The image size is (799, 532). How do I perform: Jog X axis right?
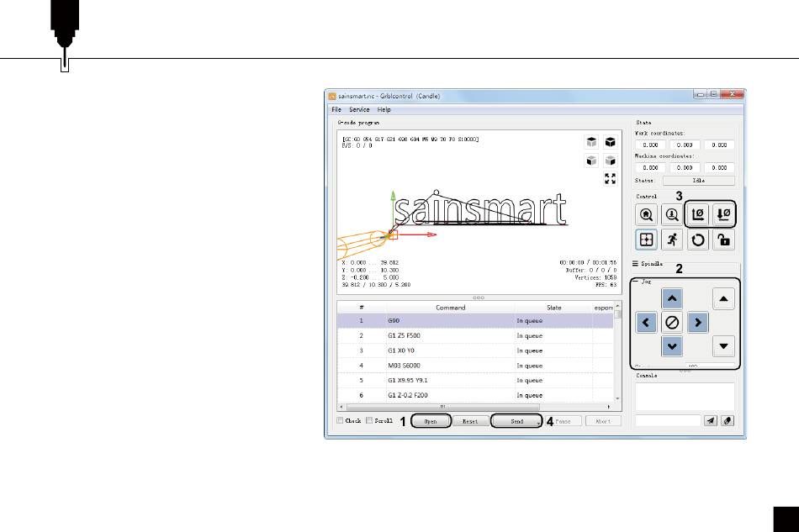[x=697, y=322]
